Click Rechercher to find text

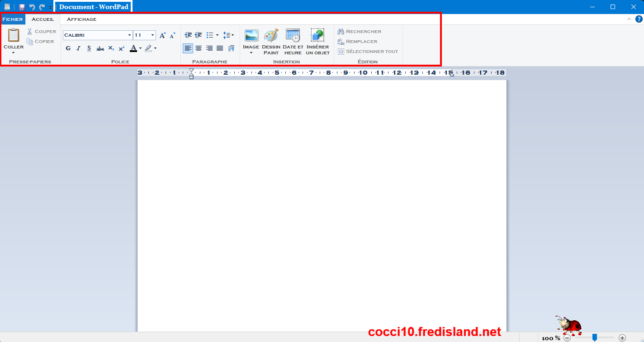point(360,32)
